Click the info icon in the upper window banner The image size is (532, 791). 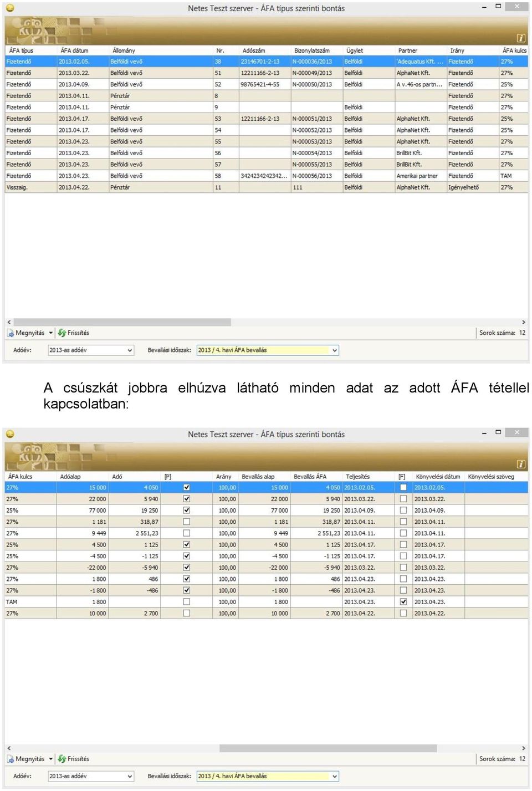pyautogui.click(x=521, y=38)
